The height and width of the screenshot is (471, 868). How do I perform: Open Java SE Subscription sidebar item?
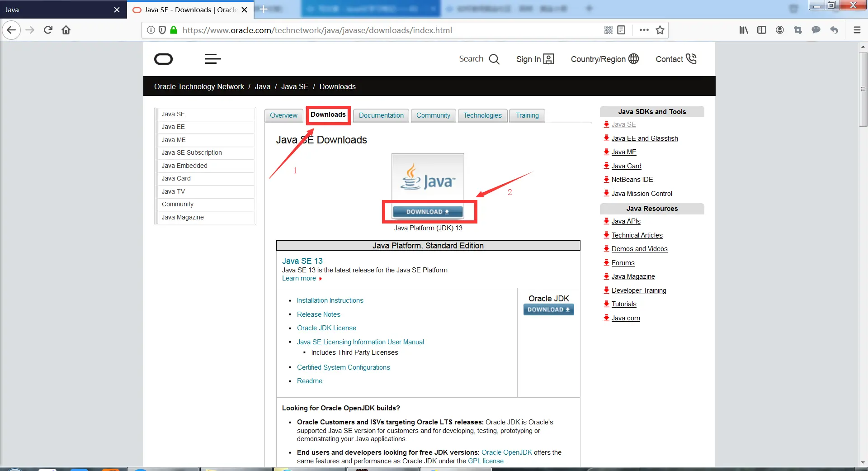pos(205,153)
